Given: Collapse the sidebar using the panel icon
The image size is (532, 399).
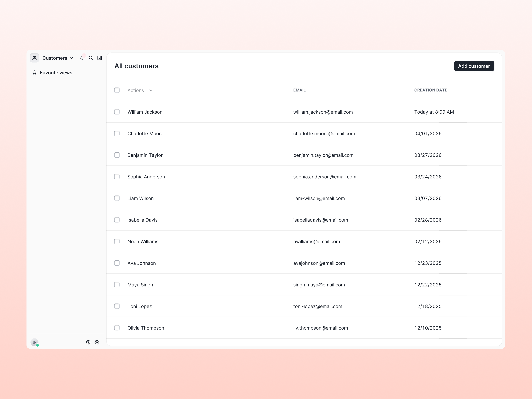Looking at the screenshot, I should pos(100,58).
